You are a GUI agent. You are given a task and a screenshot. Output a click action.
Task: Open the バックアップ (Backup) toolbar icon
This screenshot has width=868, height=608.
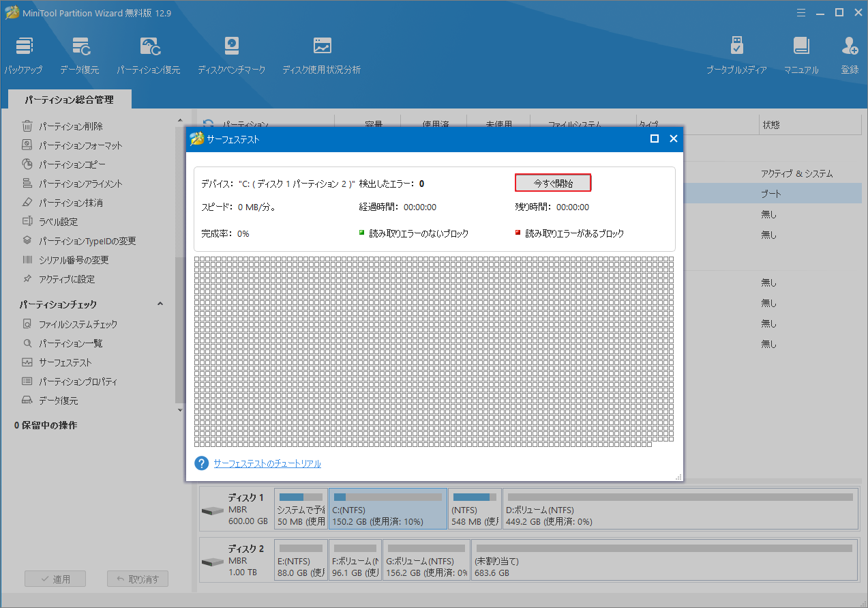pyautogui.click(x=23, y=55)
